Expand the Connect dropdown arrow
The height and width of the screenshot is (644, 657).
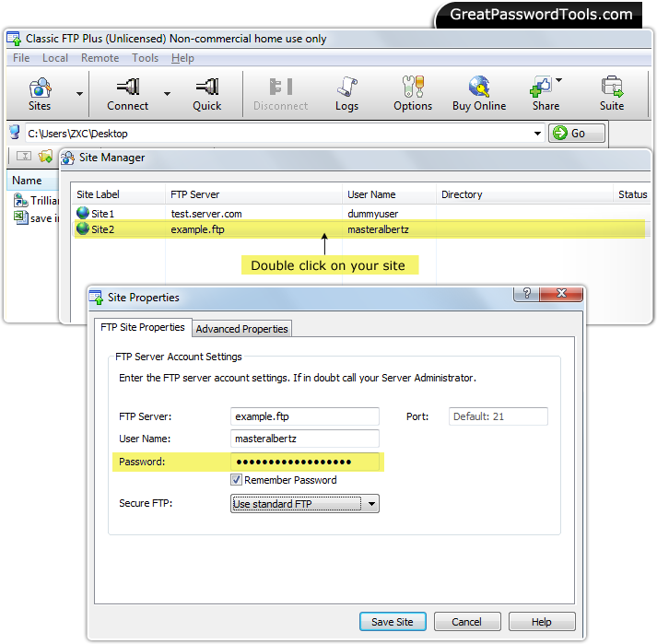167,94
